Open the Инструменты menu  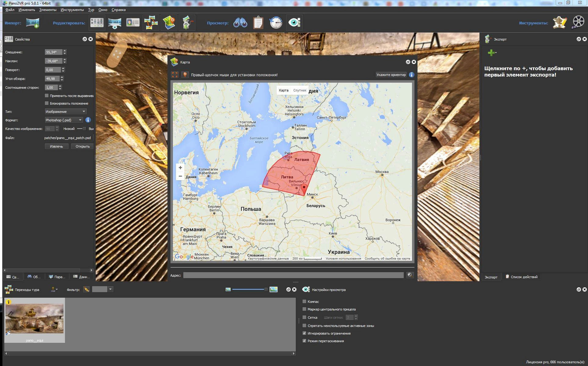(72, 10)
